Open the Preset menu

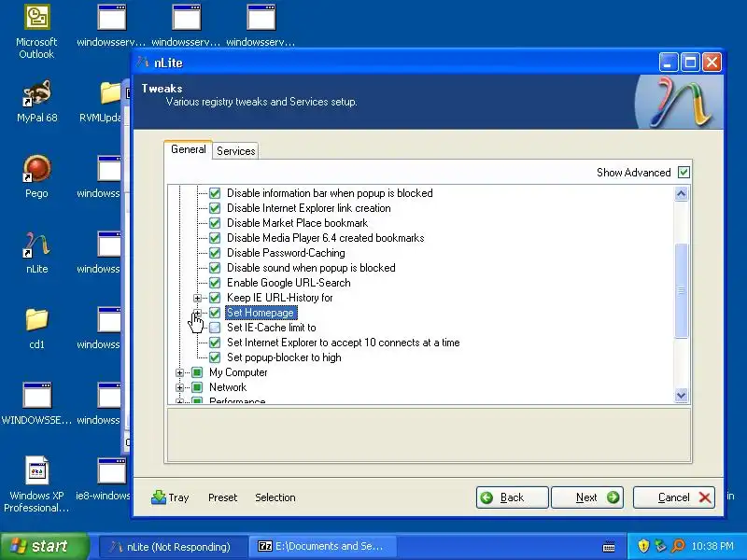222,497
